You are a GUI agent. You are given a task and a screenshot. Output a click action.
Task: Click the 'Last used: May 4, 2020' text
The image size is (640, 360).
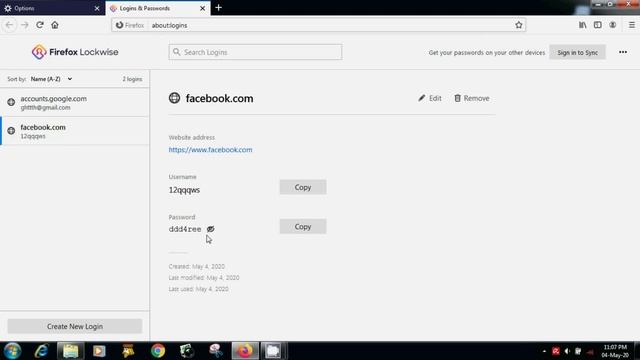coord(198,289)
